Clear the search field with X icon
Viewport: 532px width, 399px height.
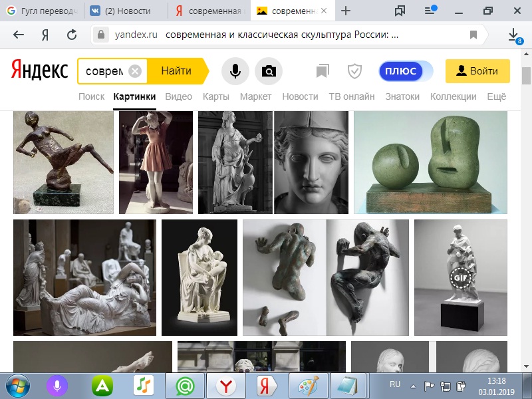coord(135,71)
